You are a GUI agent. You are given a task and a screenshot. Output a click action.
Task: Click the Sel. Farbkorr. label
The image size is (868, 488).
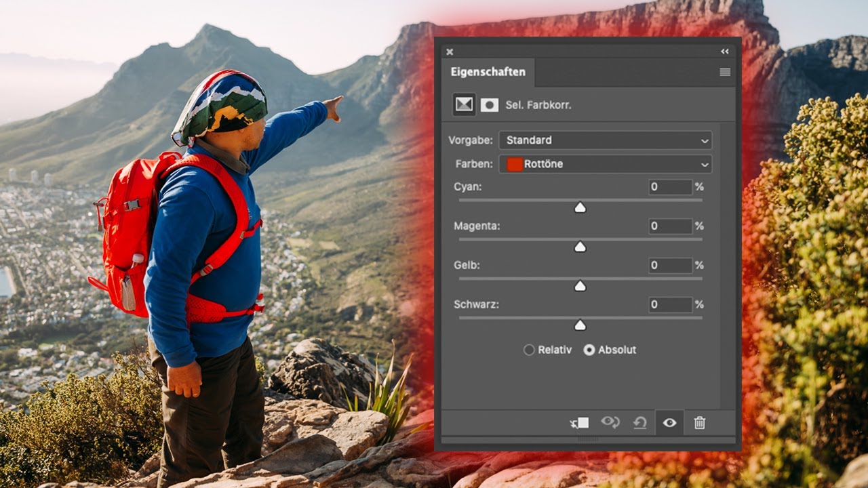(538, 105)
